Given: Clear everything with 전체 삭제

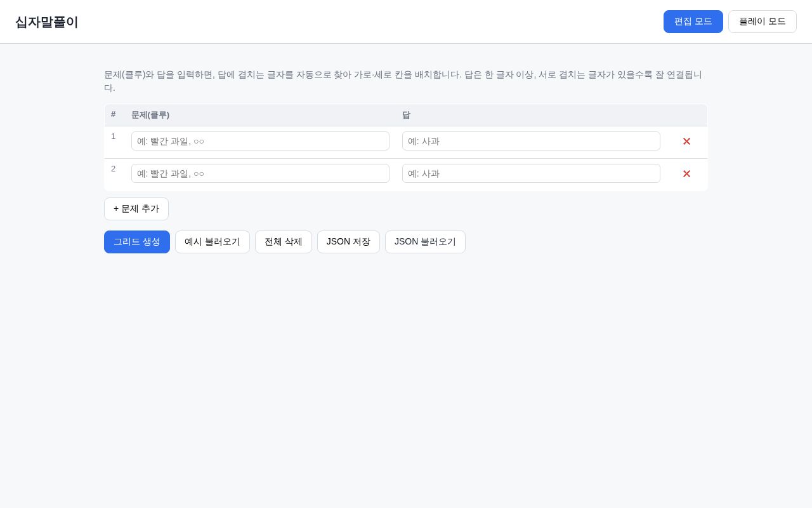Looking at the screenshot, I should 284,242.
